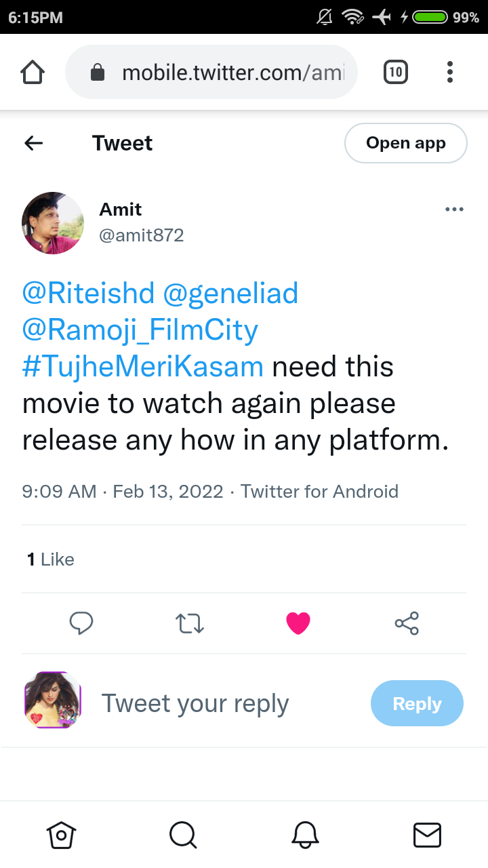Tap the browser home icon
Screen dimensions: 488x868
coord(33,72)
